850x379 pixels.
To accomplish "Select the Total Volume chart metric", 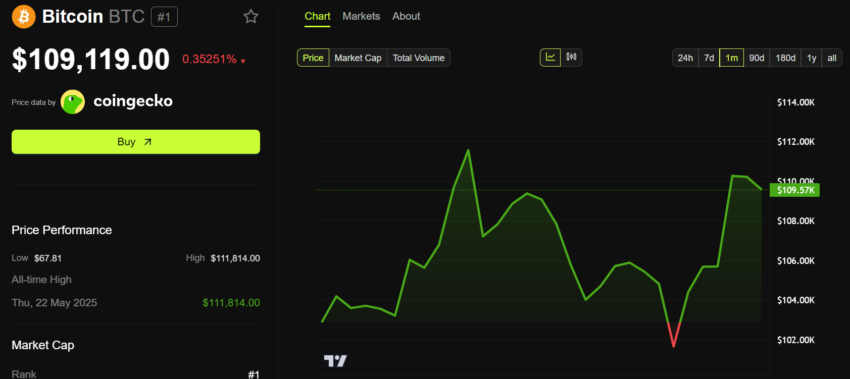I will [x=418, y=58].
